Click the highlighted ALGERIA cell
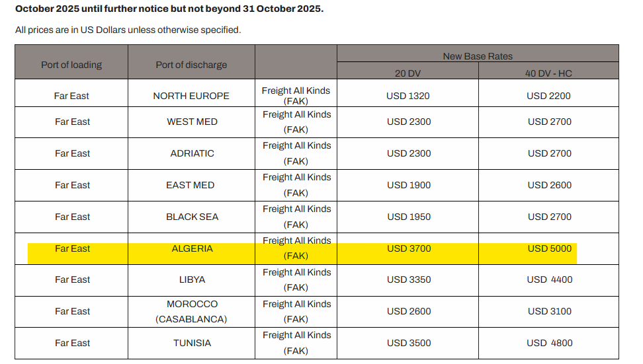The height and width of the screenshot is (364, 643). (x=192, y=248)
